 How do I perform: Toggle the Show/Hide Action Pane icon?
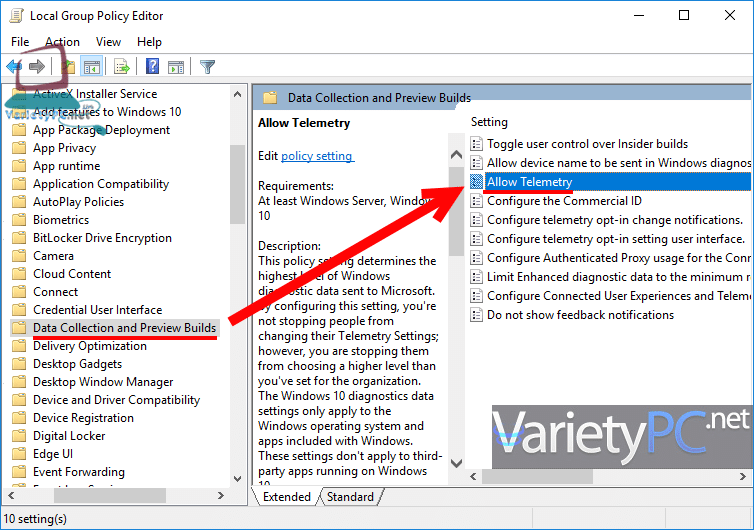tap(175, 67)
